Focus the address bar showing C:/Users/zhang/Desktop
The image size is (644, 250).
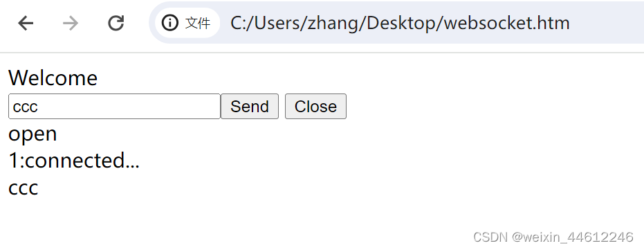[396, 23]
